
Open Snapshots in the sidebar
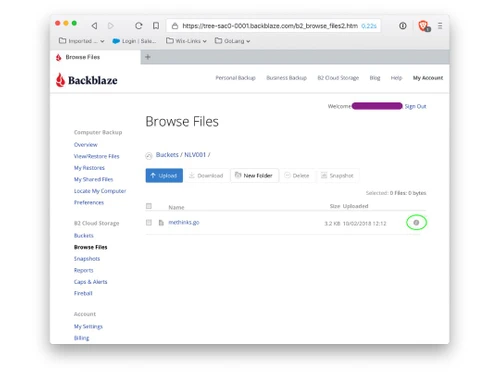[87, 259]
